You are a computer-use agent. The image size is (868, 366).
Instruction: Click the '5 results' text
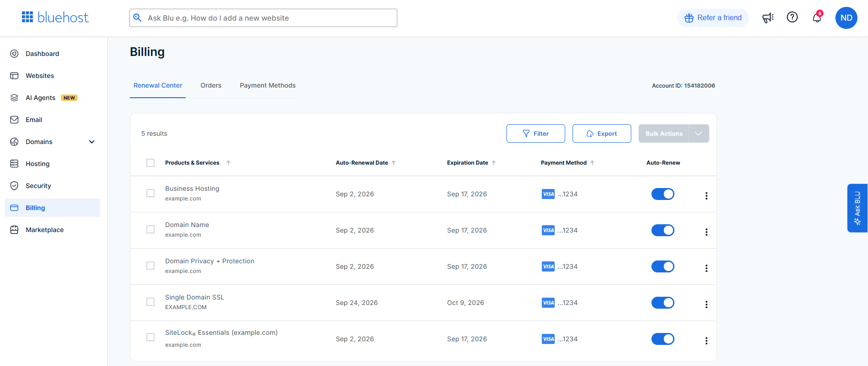154,133
